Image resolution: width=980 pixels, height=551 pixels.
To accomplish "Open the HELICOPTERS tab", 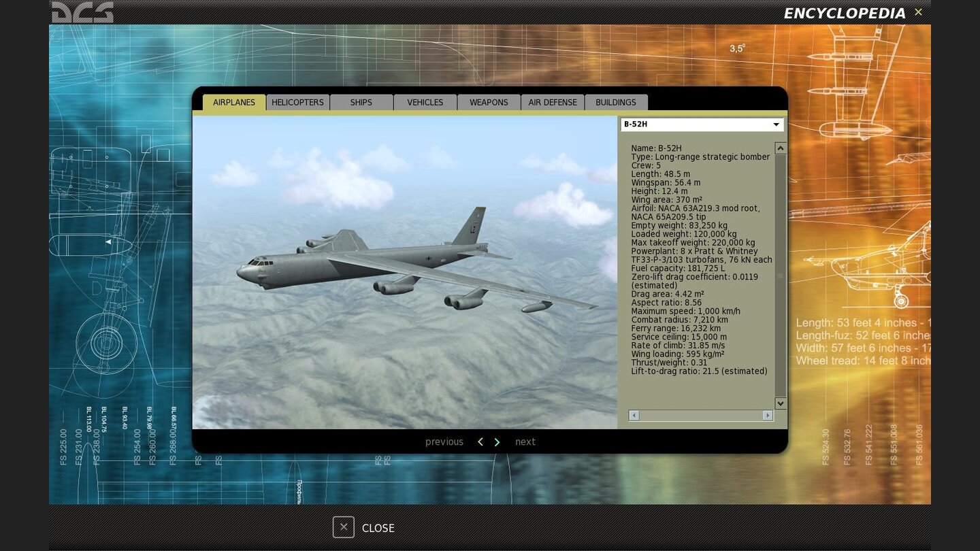I will (x=297, y=102).
